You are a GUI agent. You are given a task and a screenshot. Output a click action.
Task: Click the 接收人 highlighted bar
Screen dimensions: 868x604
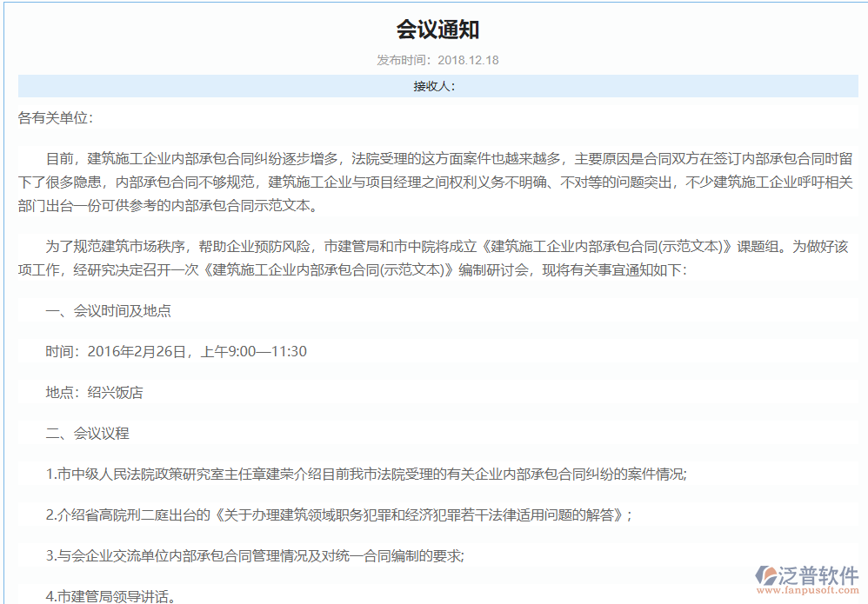[433, 86]
